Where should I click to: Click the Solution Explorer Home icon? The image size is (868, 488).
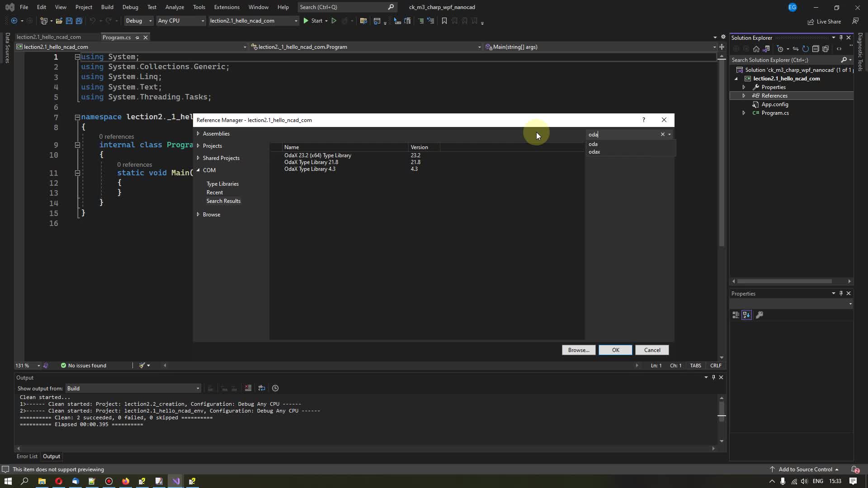(756, 49)
